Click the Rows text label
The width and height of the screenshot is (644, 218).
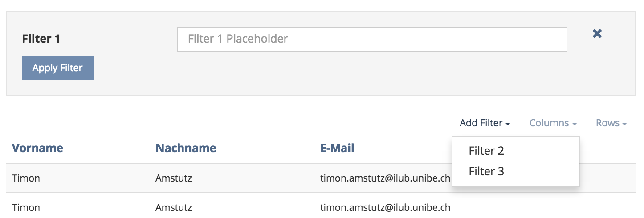607,123
